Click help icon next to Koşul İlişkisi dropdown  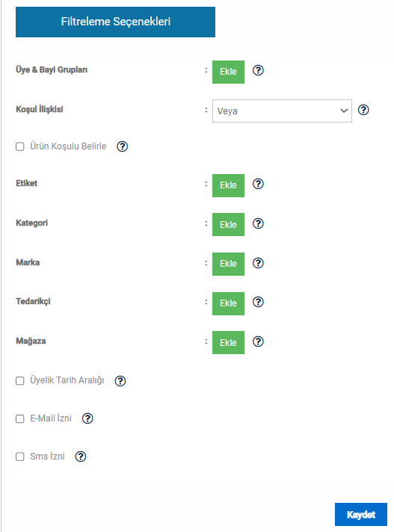click(x=363, y=110)
